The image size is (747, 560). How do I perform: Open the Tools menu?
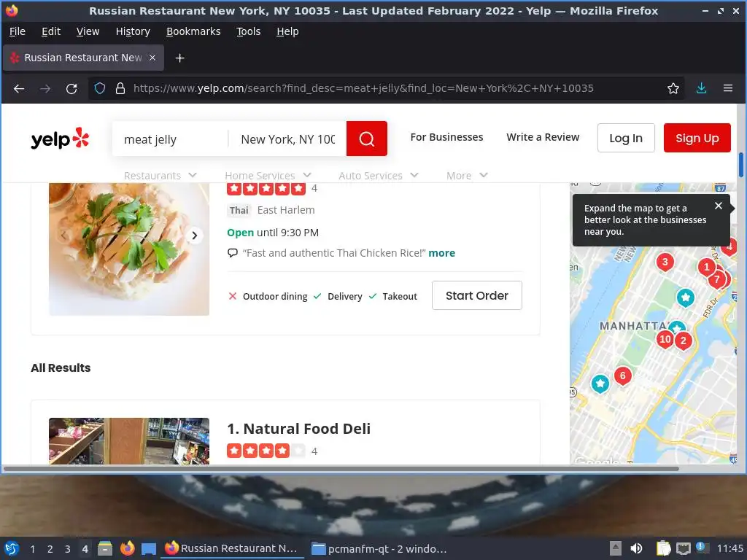pos(248,31)
